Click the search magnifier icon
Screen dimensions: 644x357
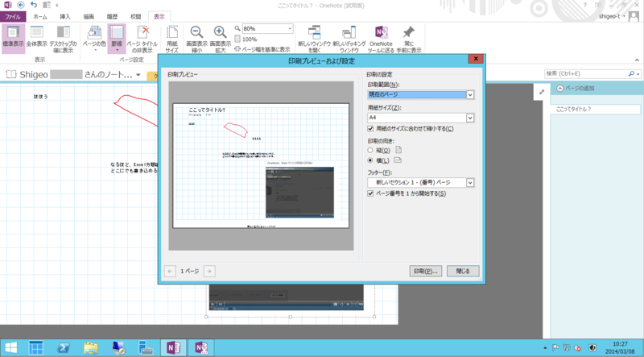coord(631,73)
